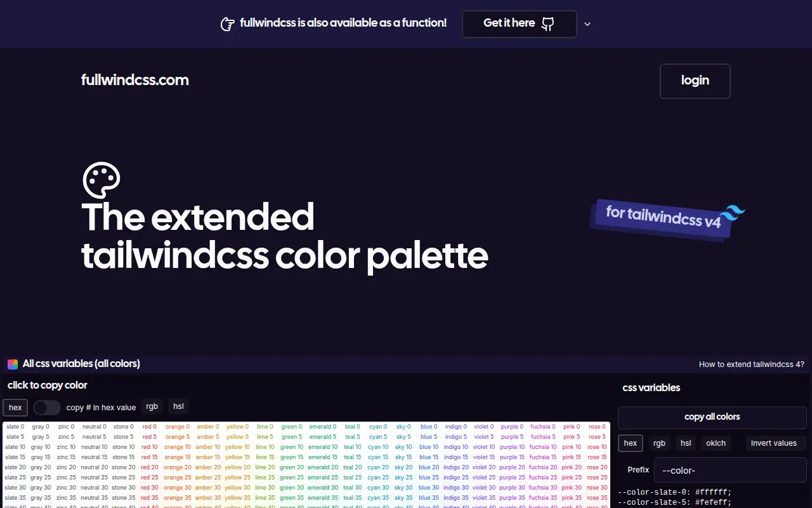Click the Tailwind logo on the v4 badge
The width and height of the screenshot is (812, 508).
pos(734,213)
